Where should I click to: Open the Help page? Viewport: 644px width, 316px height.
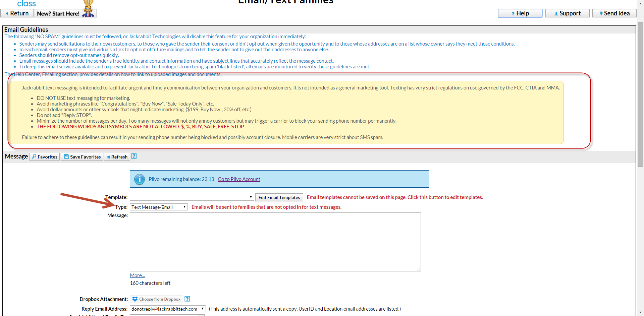(520, 13)
